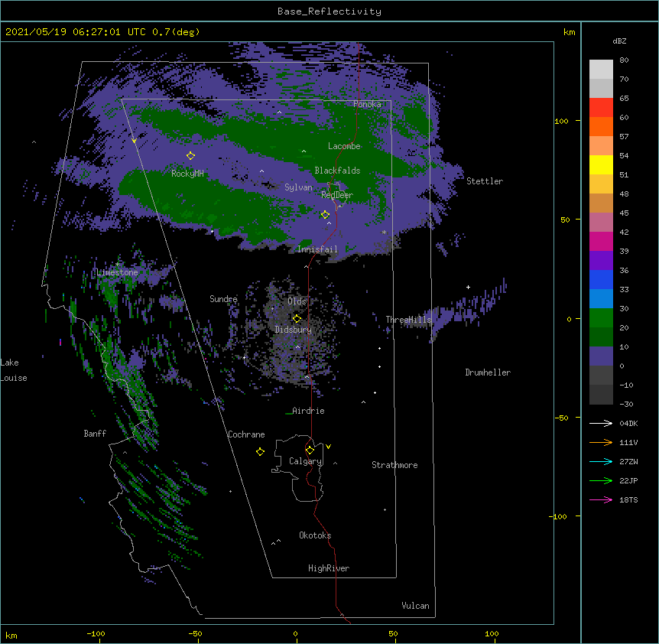Click the Okotoks label
This screenshot has width=659, height=644.
(315, 535)
